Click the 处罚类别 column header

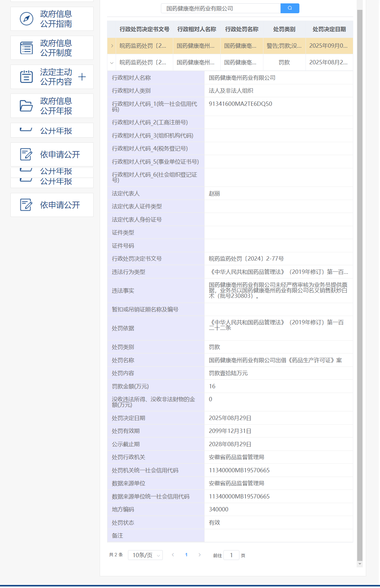click(284, 29)
